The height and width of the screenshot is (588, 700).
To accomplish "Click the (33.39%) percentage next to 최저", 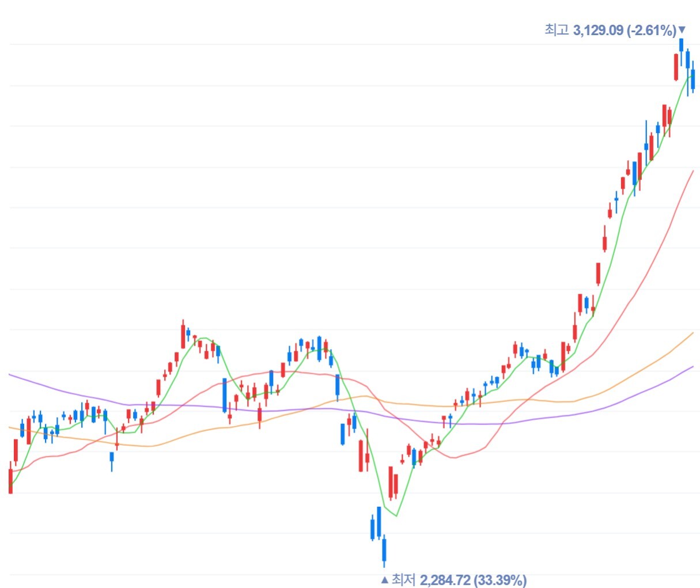I will click(500, 579).
